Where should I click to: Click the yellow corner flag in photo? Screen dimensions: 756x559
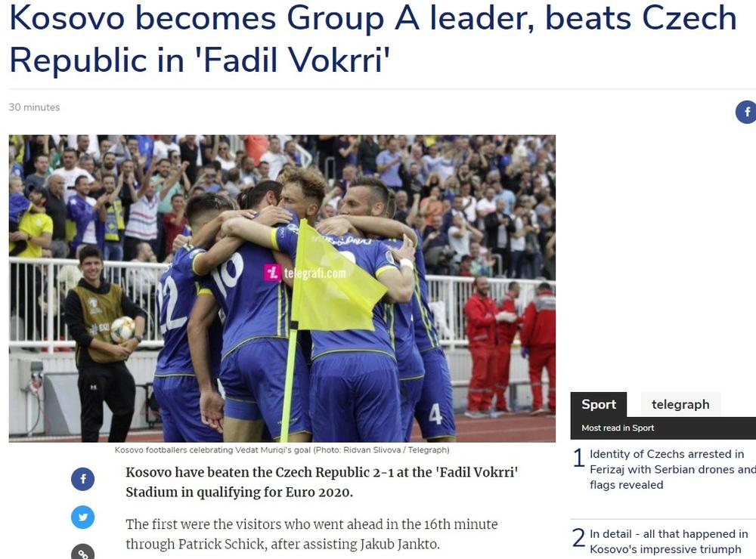333,279
